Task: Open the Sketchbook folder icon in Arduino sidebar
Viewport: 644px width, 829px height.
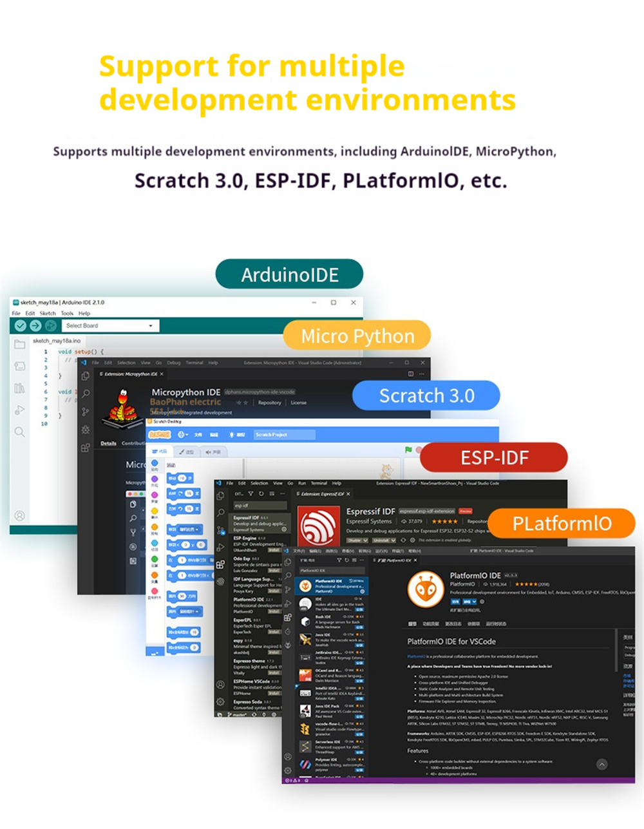Action: coord(20,345)
